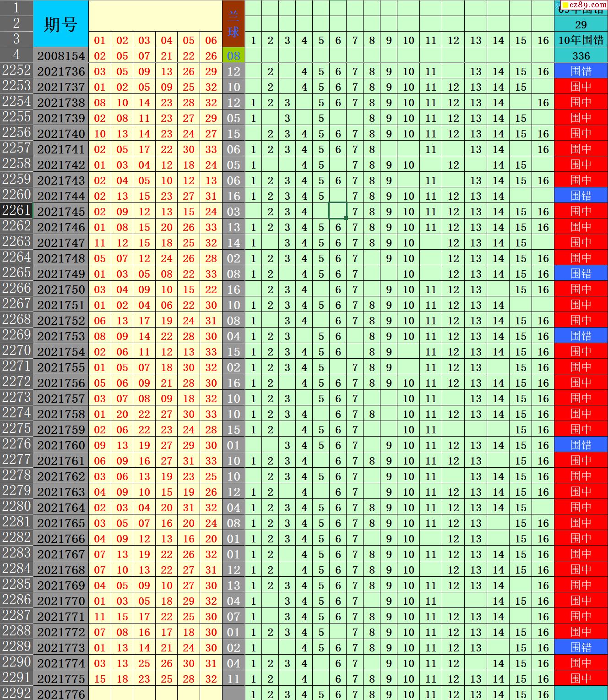608x700 pixels.
Task: Select the 围错 cell in row 2021736
Action: click(581, 71)
